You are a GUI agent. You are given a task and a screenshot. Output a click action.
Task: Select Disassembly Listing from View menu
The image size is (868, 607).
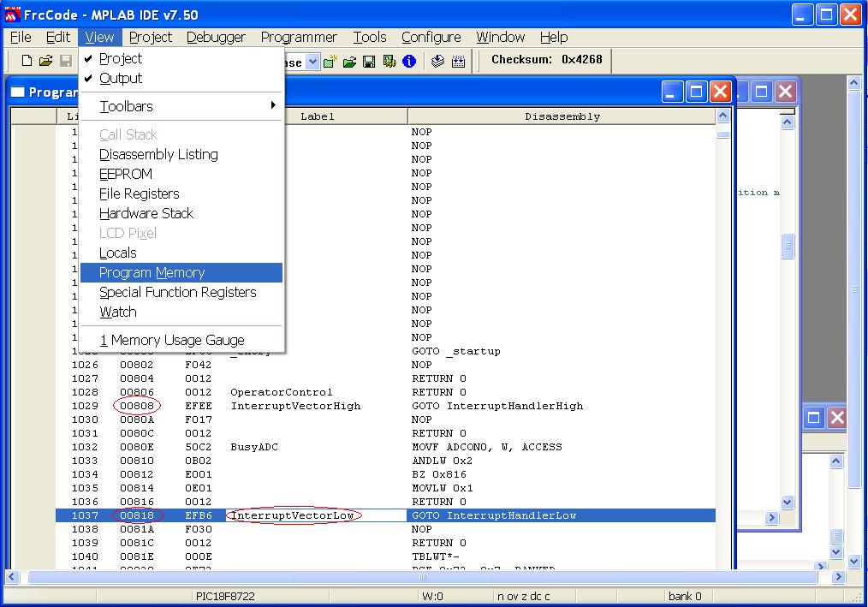pyautogui.click(x=181, y=154)
